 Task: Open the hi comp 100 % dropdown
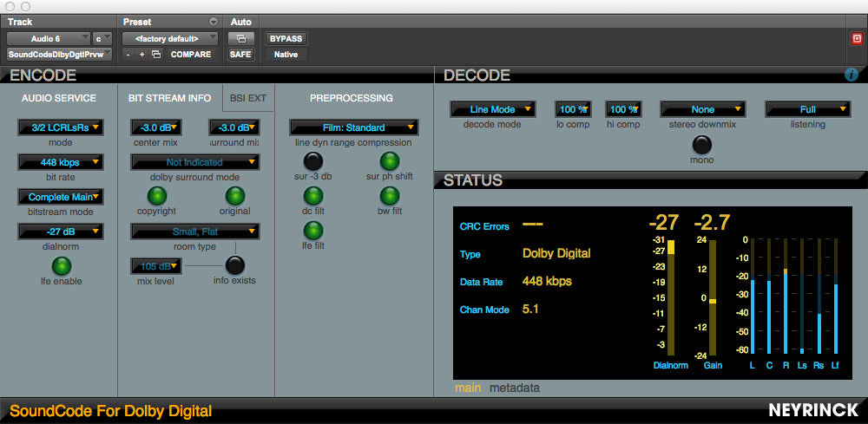623,109
